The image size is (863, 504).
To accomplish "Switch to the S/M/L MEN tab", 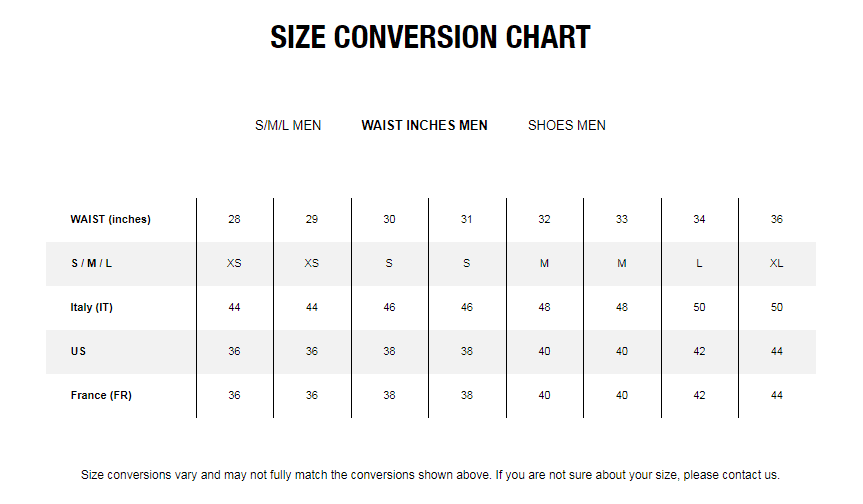I will (288, 125).
